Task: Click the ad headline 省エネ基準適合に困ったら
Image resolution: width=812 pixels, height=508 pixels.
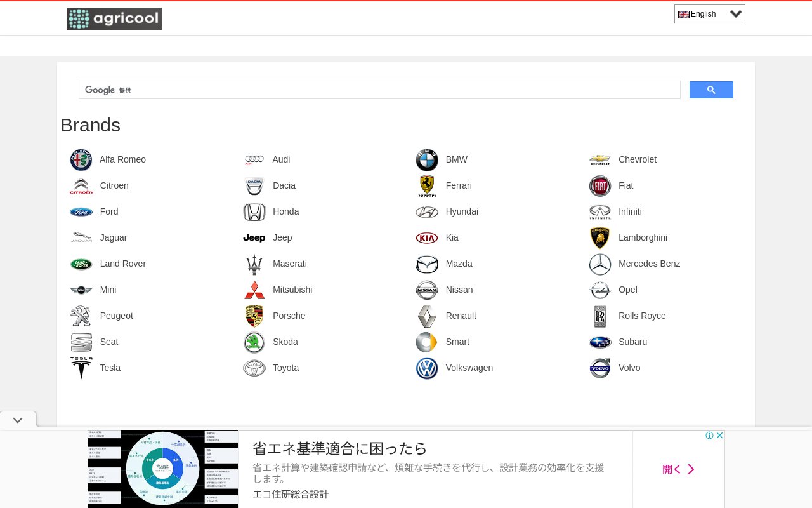Action: [340, 448]
